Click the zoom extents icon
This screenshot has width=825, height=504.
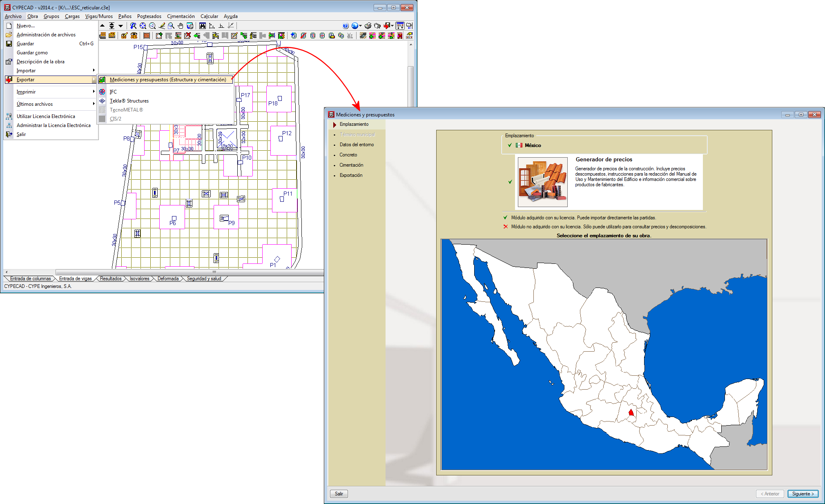(143, 26)
